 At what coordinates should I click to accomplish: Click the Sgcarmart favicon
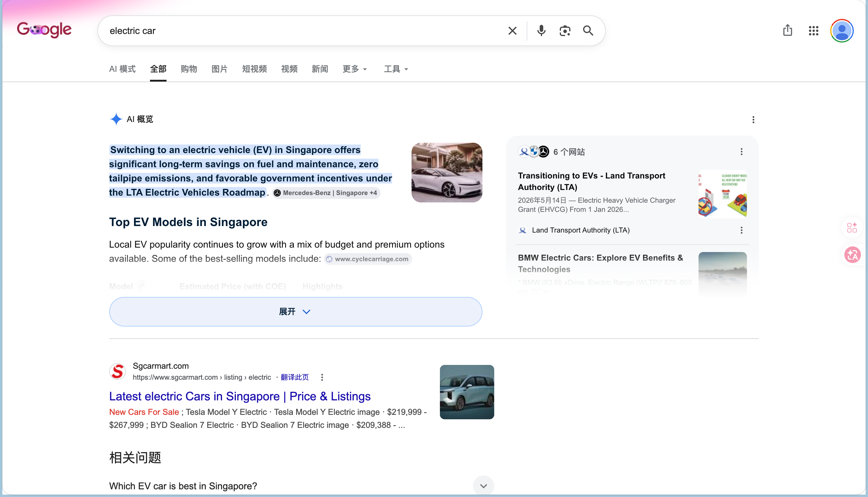[x=117, y=371]
